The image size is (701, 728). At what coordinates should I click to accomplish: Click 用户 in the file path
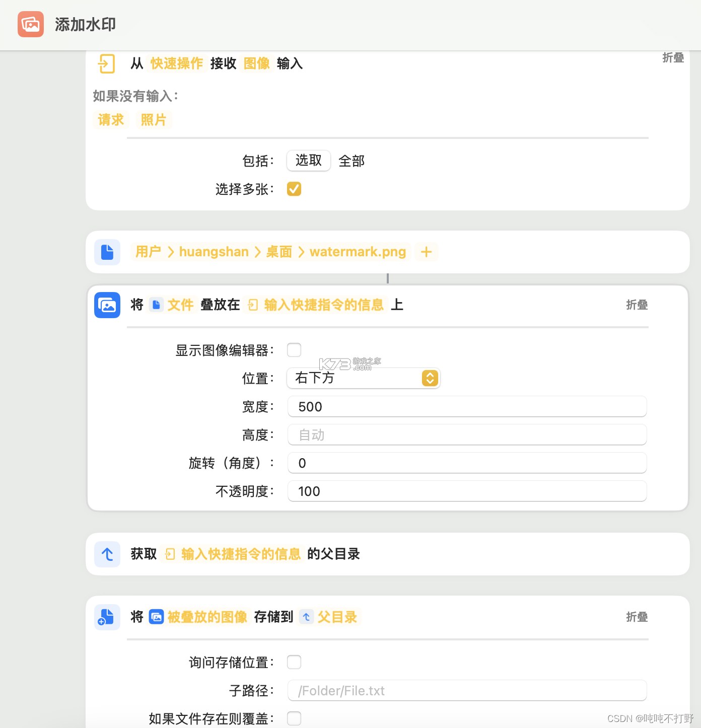tap(148, 252)
